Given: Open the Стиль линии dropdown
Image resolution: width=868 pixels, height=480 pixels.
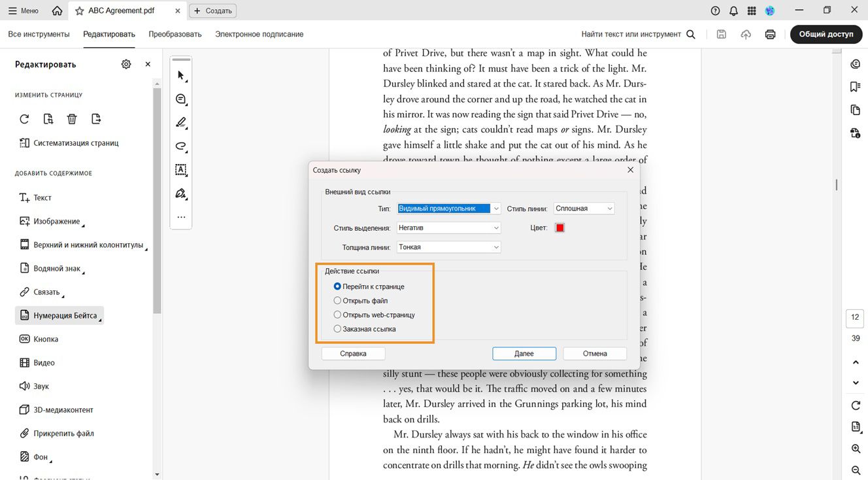Looking at the screenshot, I should pos(584,209).
